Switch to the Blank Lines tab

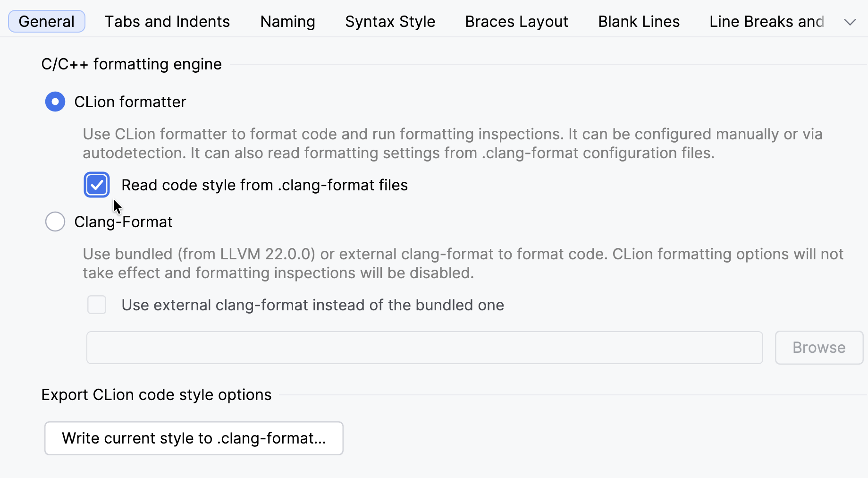click(x=639, y=22)
